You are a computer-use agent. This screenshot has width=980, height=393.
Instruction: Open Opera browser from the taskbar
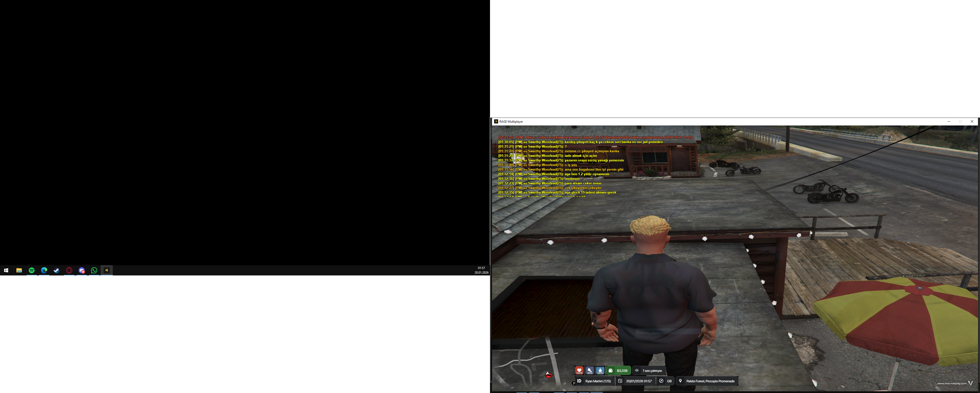coord(69,270)
